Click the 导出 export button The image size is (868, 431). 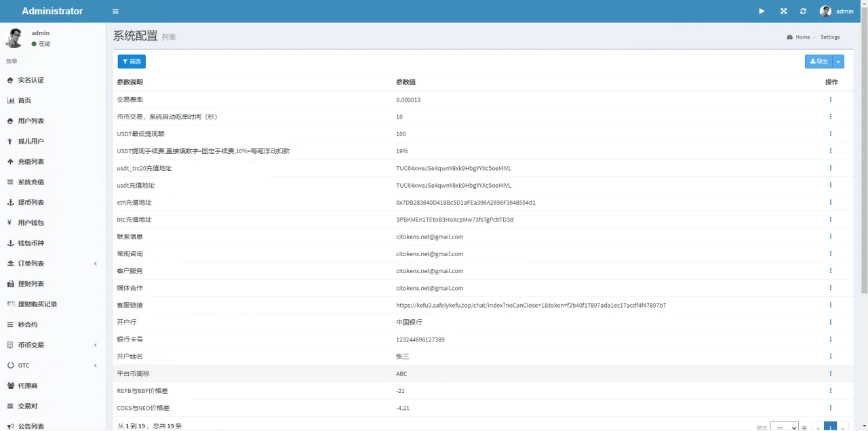(818, 62)
